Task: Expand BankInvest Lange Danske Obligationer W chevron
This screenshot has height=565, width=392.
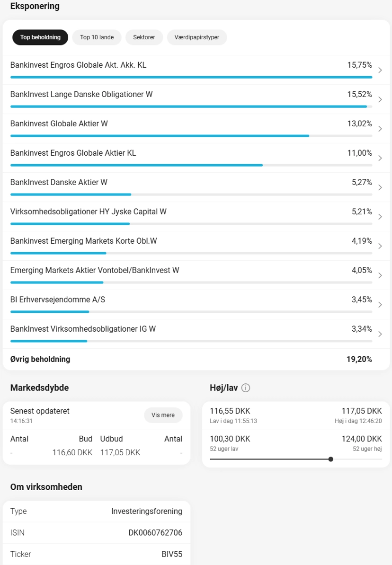Action: (x=380, y=99)
